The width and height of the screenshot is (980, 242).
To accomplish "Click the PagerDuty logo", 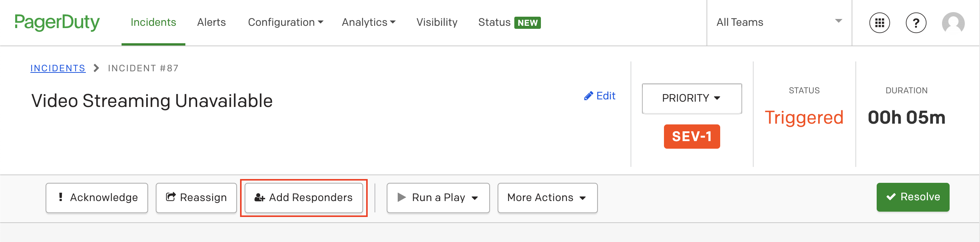I will click(x=57, y=22).
